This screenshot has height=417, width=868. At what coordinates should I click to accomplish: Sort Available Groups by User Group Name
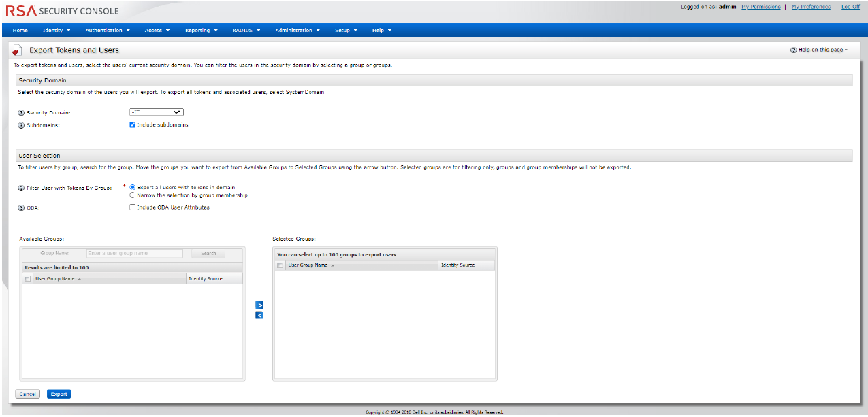[55, 279]
